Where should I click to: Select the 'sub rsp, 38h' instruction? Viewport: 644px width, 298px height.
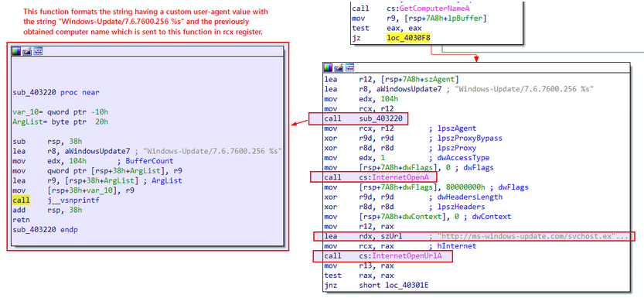pos(48,142)
